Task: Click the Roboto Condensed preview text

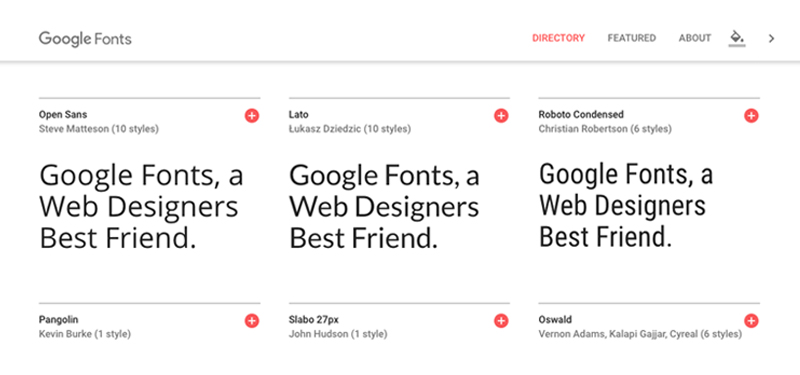Action: (626, 206)
